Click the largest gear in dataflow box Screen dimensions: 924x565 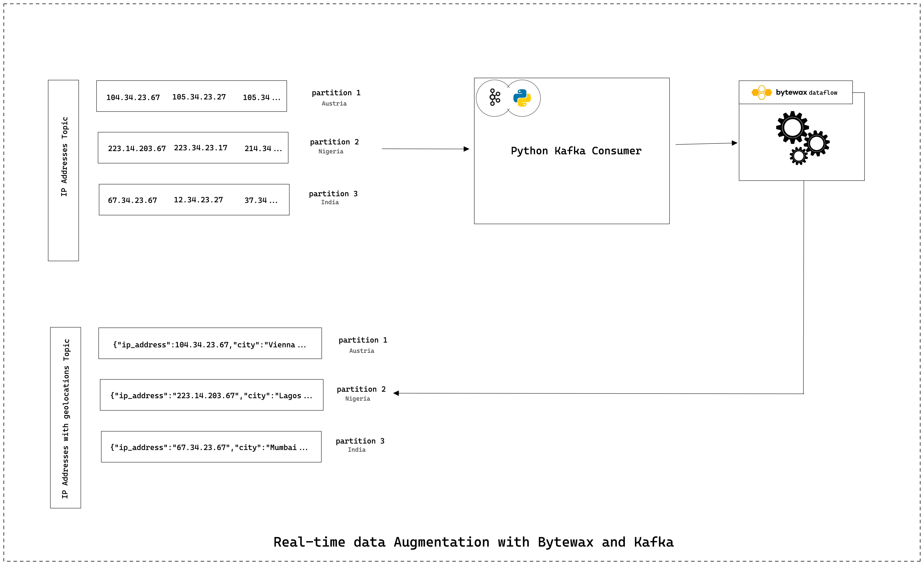click(792, 128)
